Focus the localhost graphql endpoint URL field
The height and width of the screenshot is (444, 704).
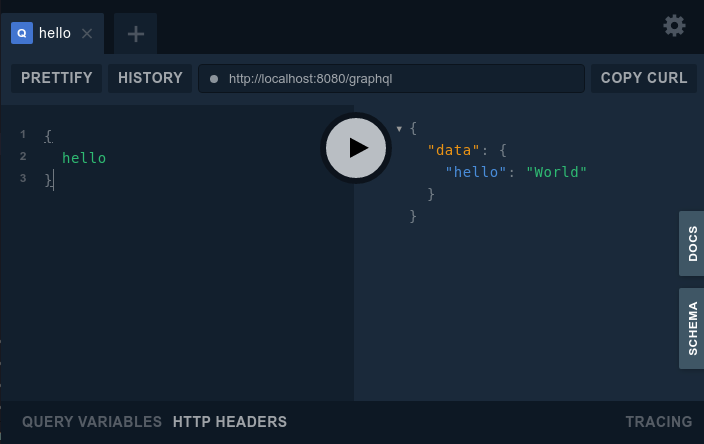pos(400,78)
